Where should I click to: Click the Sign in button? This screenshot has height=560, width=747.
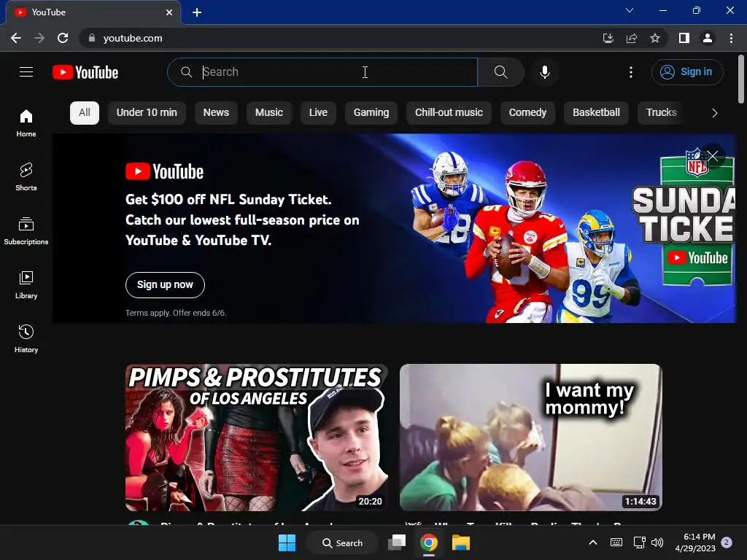(687, 72)
